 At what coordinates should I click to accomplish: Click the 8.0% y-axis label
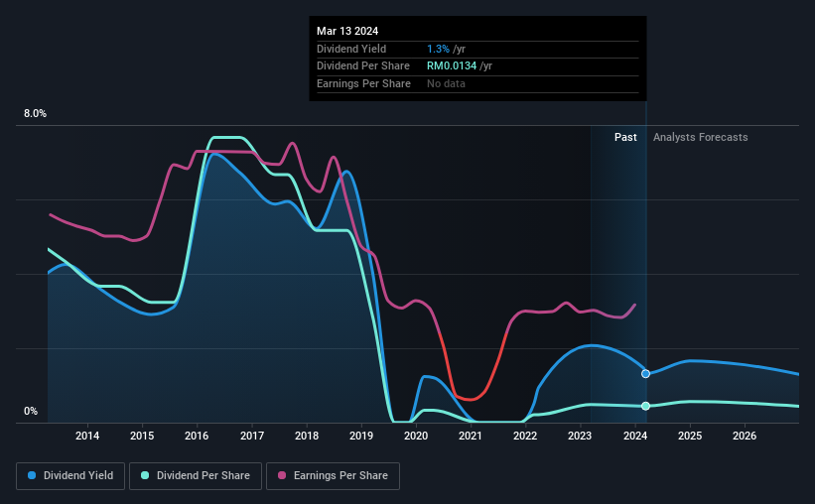click(35, 114)
